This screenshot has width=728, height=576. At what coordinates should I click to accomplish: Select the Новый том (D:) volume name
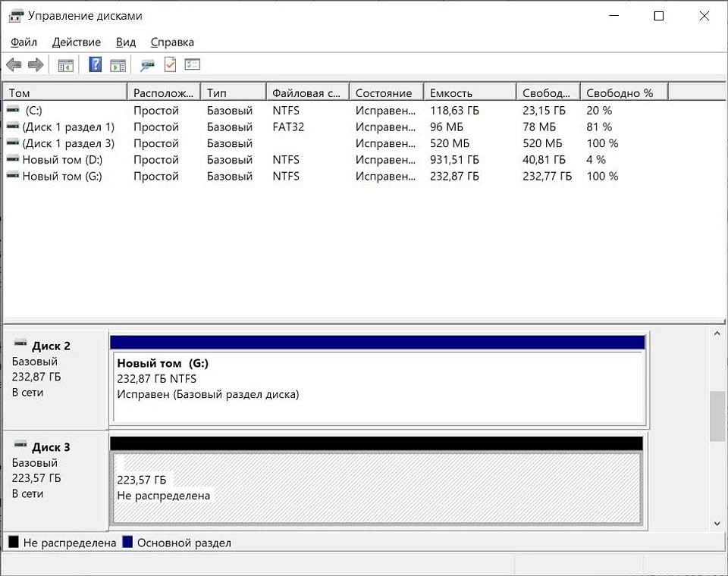[62, 160]
